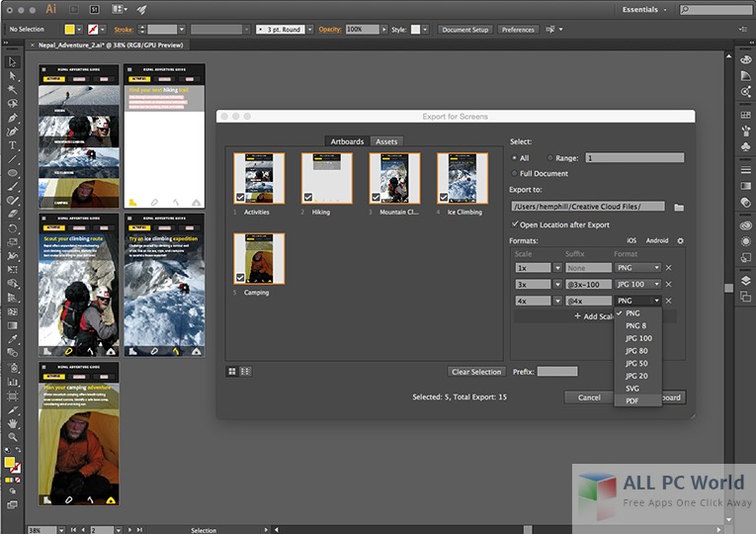Activate the Zoom tool

click(x=13, y=436)
